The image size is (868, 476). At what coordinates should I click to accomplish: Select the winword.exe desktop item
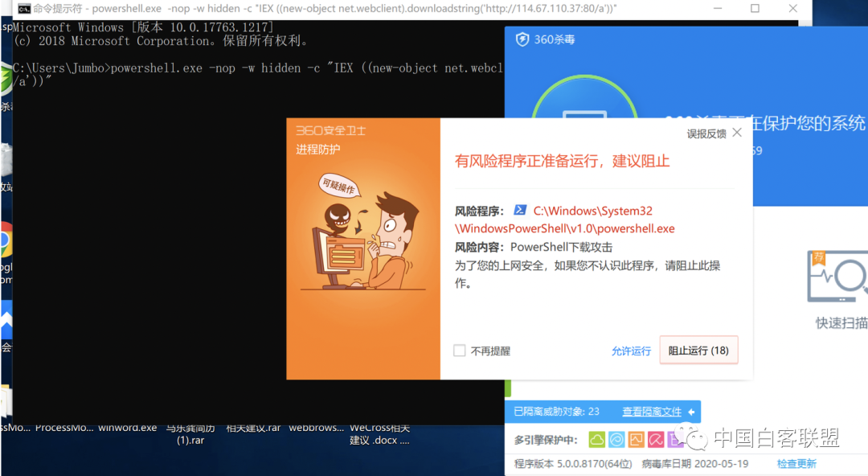127,428
